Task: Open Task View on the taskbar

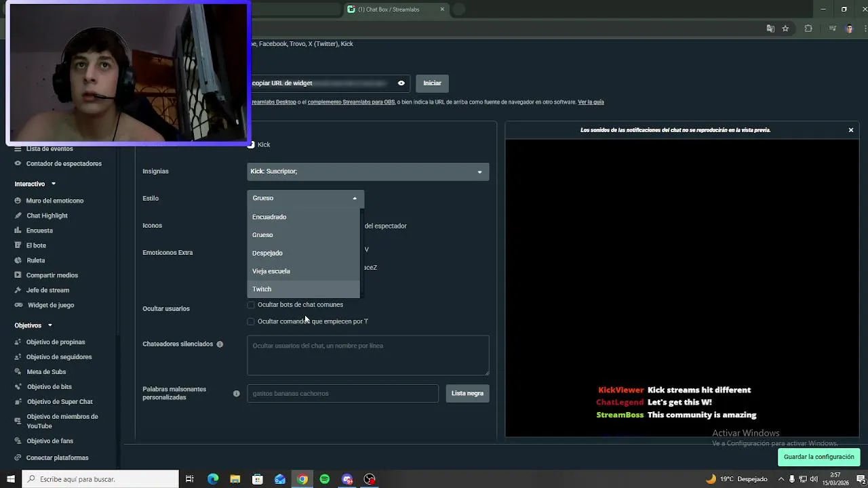Action: click(x=190, y=479)
